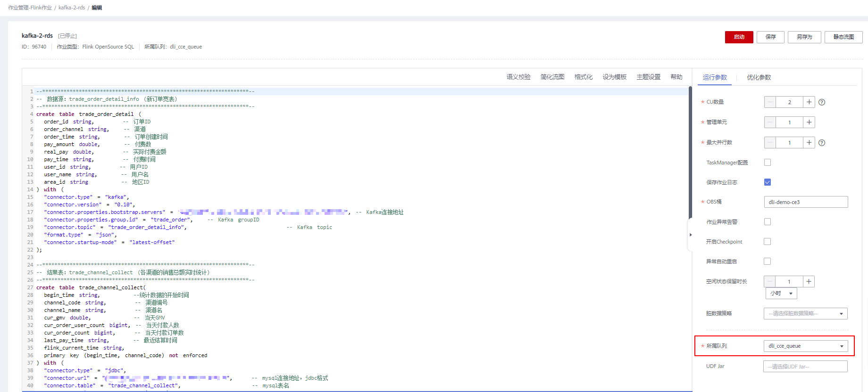
Task: Switch to the 运行参数 tab
Action: point(715,77)
